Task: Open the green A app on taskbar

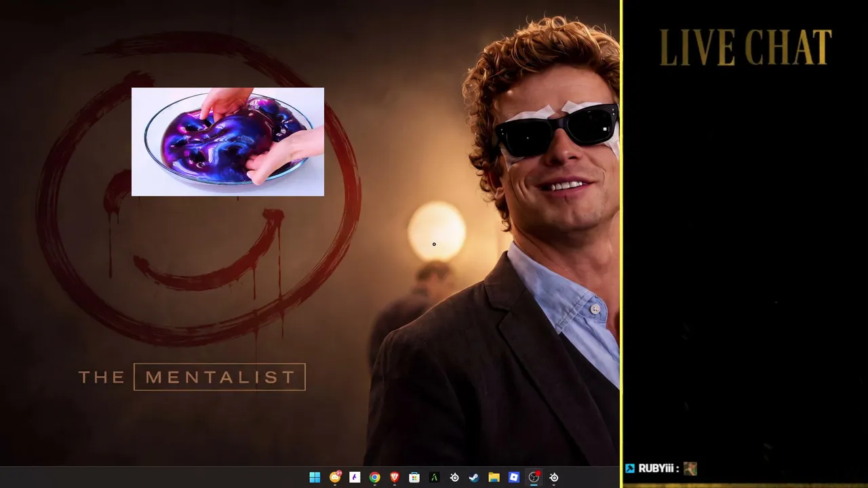Action: [434, 478]
